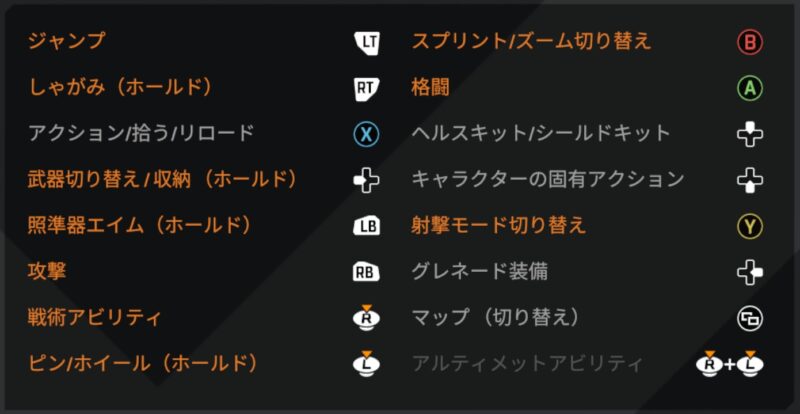Select the red B button icon

(x=750, y=42)
